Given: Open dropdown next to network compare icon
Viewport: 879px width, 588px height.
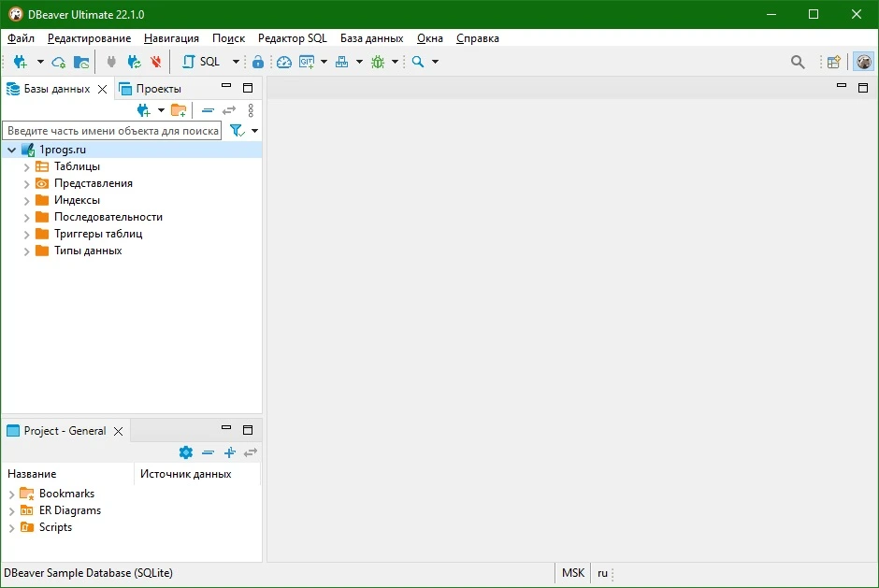Looking at the screenshot, I should click(359, 62).
